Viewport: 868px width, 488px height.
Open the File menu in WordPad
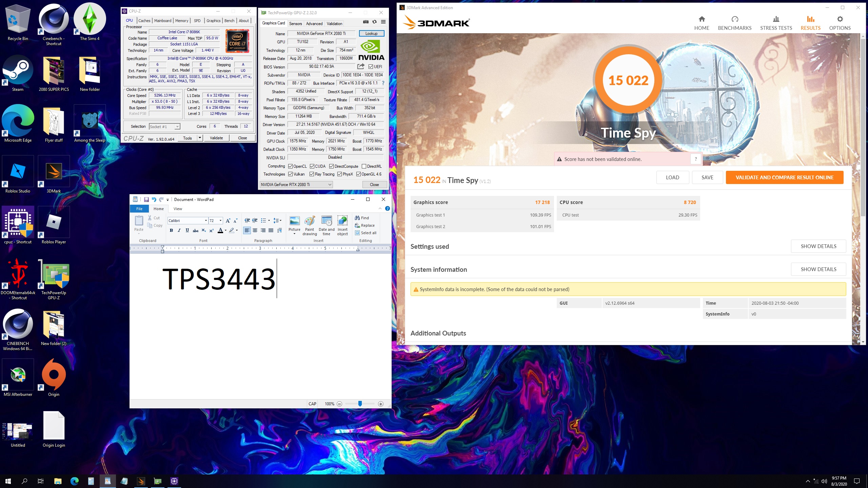point(139,209)
